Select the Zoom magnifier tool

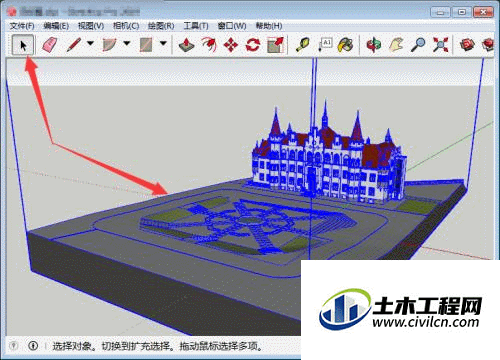[418, 45]
